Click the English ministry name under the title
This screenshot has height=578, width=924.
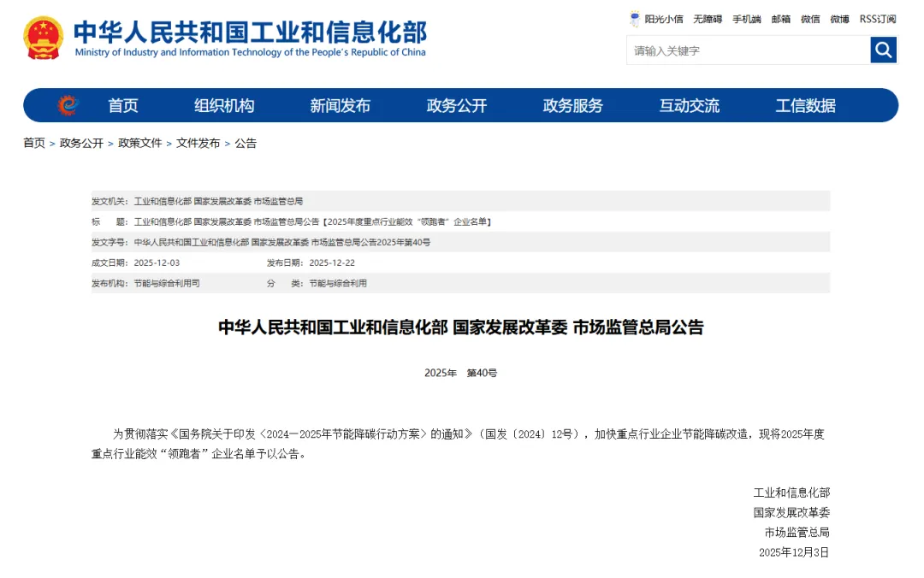[x=250, y=52]
